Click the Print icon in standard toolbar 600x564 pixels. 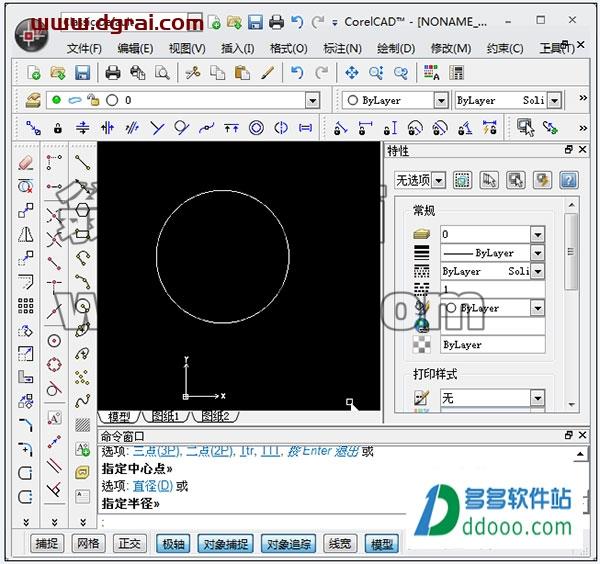[x=112, y=72]
